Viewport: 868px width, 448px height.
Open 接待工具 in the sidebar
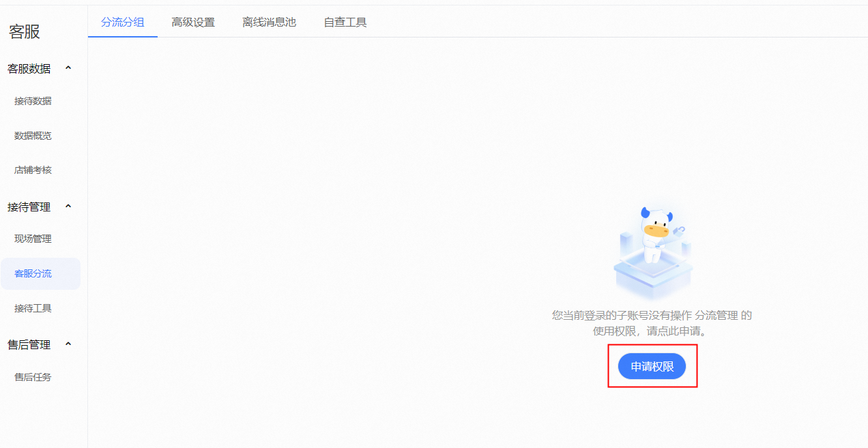coord(33,308)
